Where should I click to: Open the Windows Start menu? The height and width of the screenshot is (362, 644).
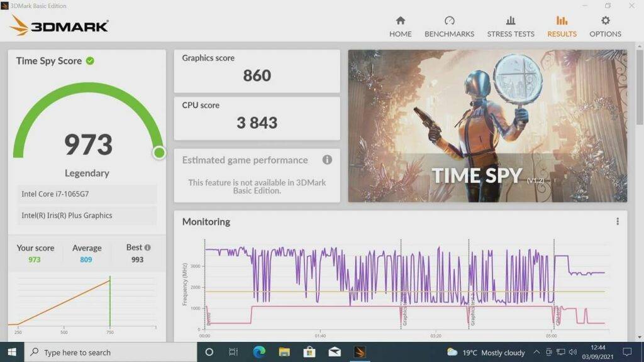[x=12, y=352]
